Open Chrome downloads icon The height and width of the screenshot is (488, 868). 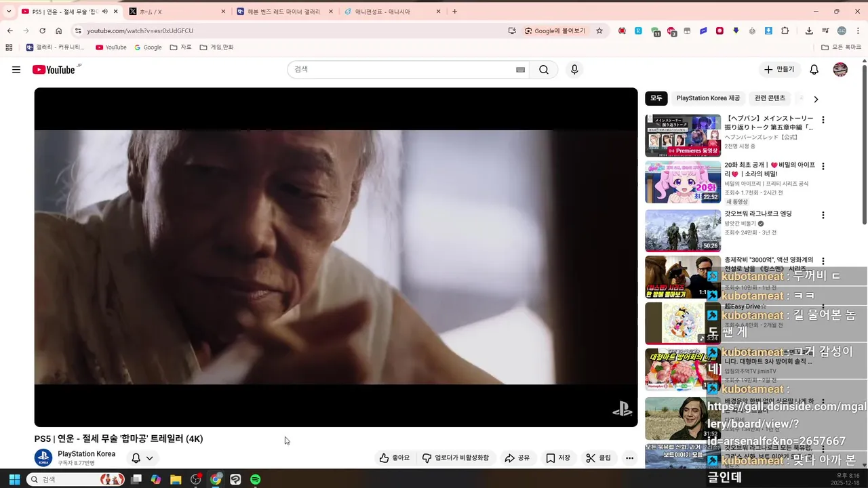point(809,30)
